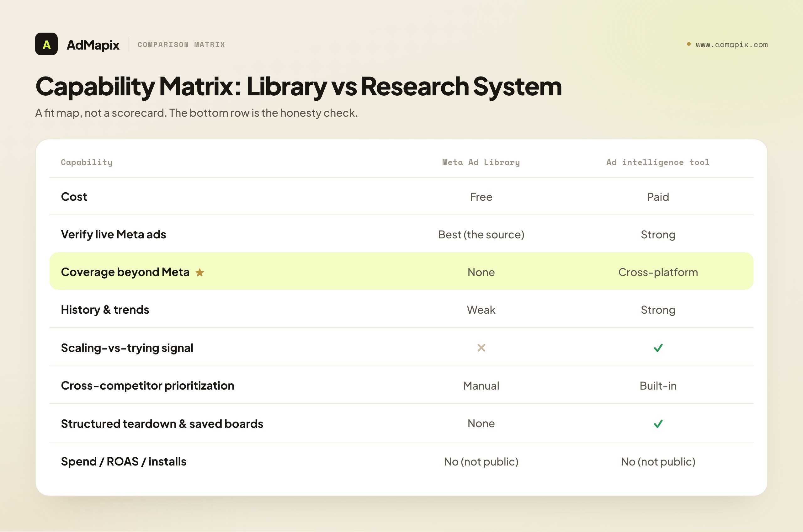Click the Capability Matrix main heading
Screen dimensions: 803x532
[299, 87]
